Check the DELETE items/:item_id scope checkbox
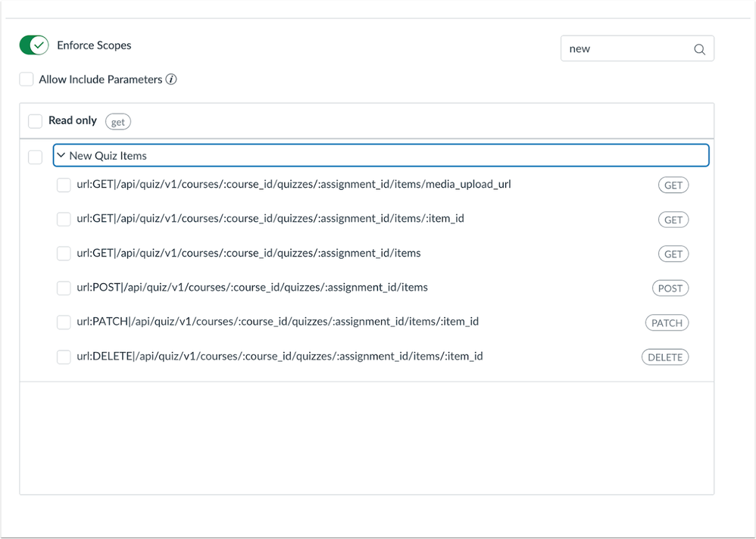Viewport: 756px width, 539px height. (64, 357)
